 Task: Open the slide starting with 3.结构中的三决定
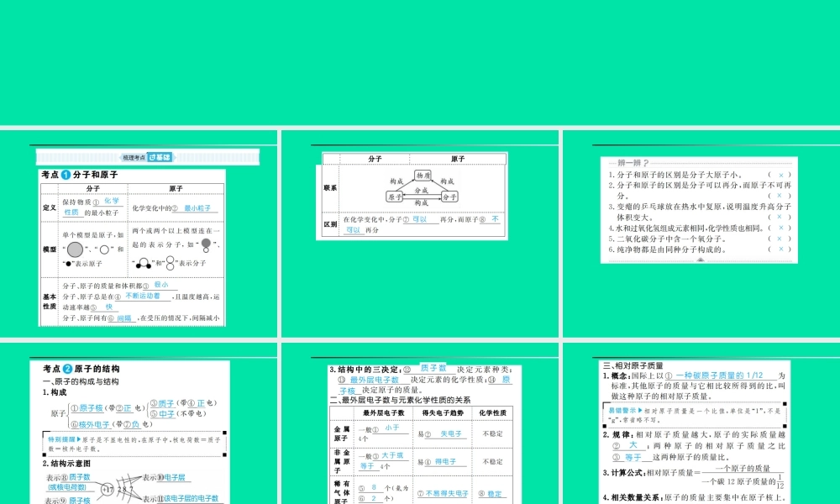click(x=420, y=423)
